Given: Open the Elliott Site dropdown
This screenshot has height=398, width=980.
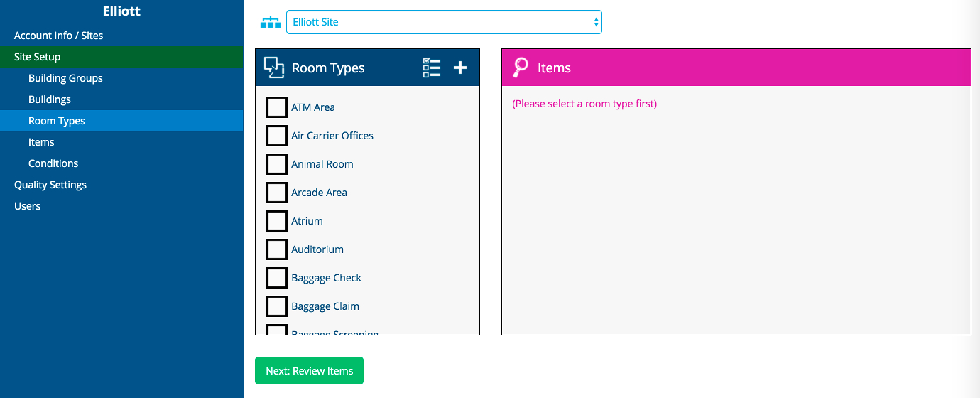Looking at the screenshot, I should pyautogui.click(x=444, y=22).
